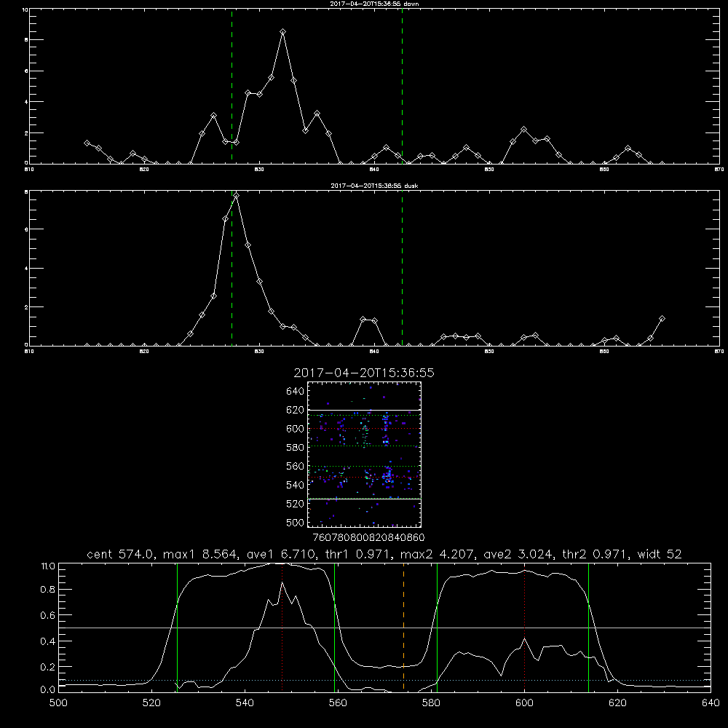Click bottom plot x-axis label 560
Screen dimensions: 728x728
tap(338, 703)
